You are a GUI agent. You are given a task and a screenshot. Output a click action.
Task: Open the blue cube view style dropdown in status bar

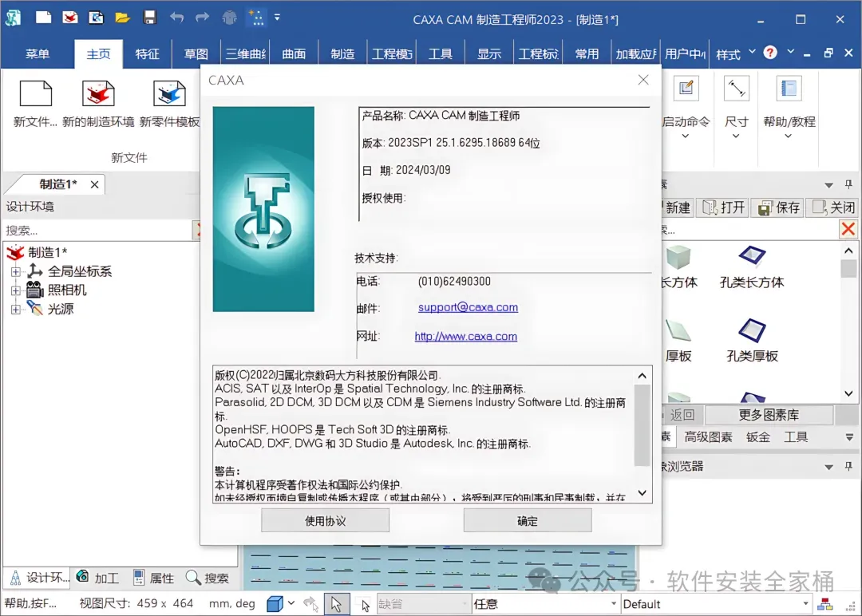point(291,603)
